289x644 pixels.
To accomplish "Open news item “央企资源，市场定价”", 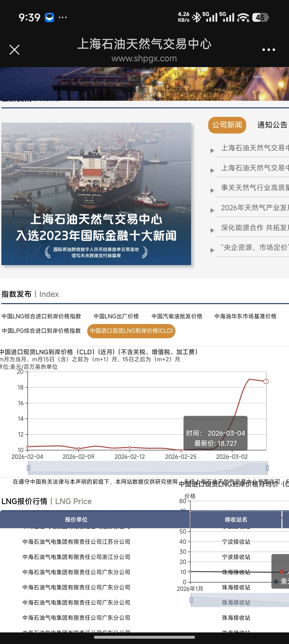I will click(x=255, y=247).
